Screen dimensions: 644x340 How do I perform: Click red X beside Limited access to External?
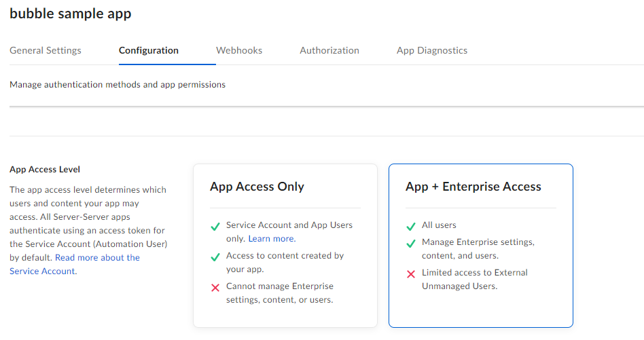[411, 274]
